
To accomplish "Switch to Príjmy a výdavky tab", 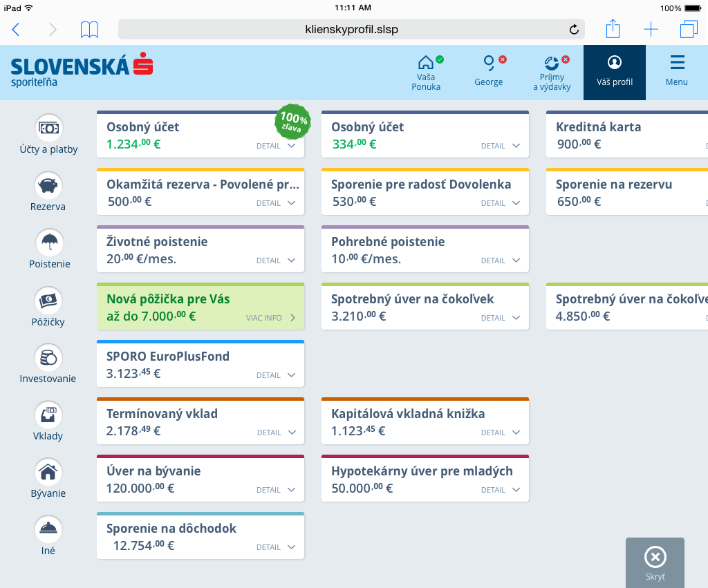I will click(x=552, y=73).
